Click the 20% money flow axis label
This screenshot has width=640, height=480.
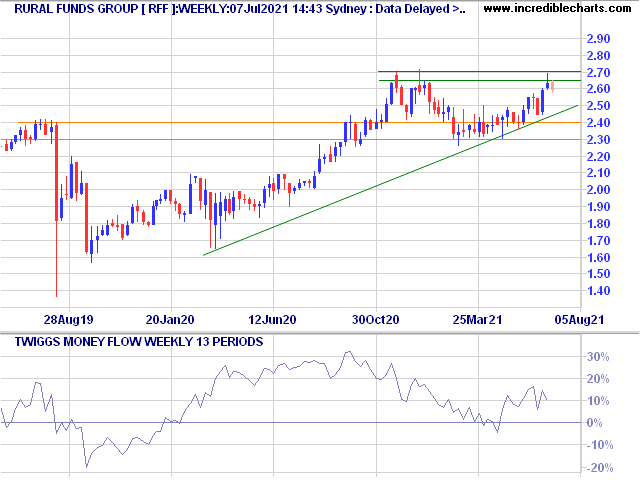coord(598,379)
